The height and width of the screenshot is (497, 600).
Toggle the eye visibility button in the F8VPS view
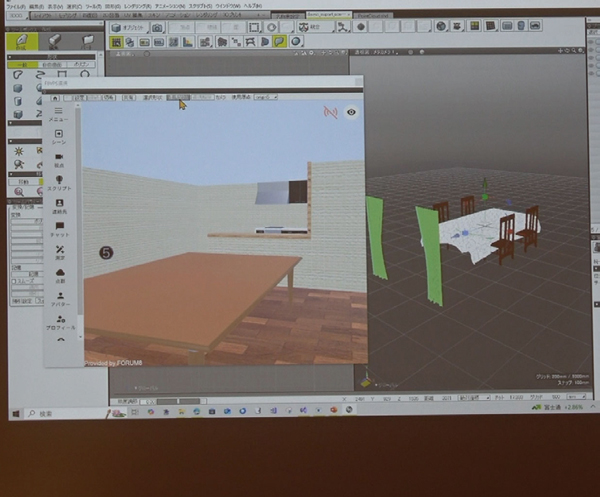[x=351, y=112]
